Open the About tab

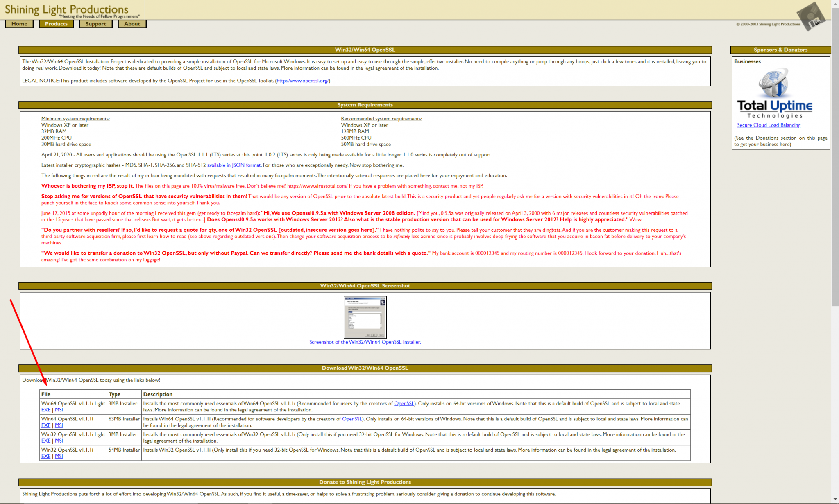pos(132,24)
